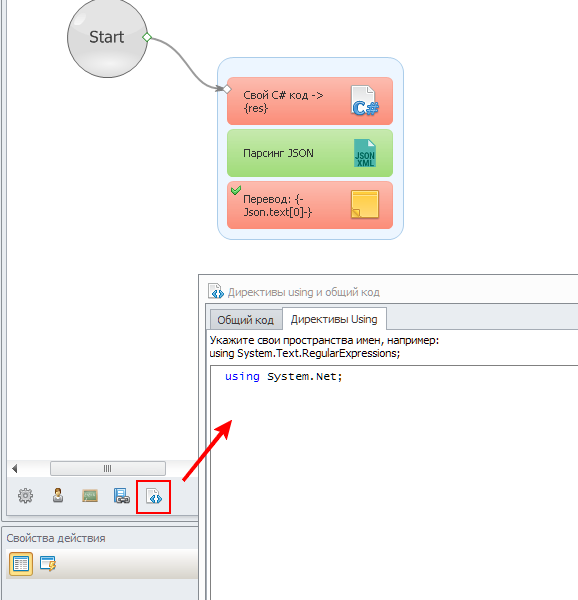Viewport: 578px width, 600px height.
Task: Open project settings gear icon
Action: tap(25, 496)
